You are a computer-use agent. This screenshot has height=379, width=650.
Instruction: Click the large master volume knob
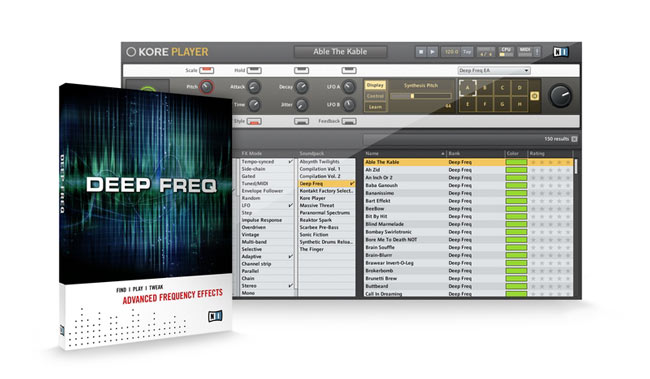tap(560, 96)
